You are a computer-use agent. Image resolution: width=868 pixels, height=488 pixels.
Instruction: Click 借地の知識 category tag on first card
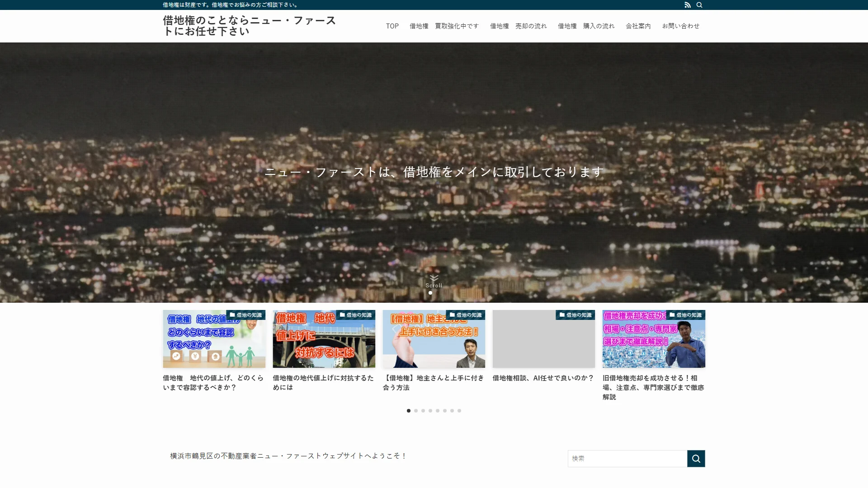[246, 315]
